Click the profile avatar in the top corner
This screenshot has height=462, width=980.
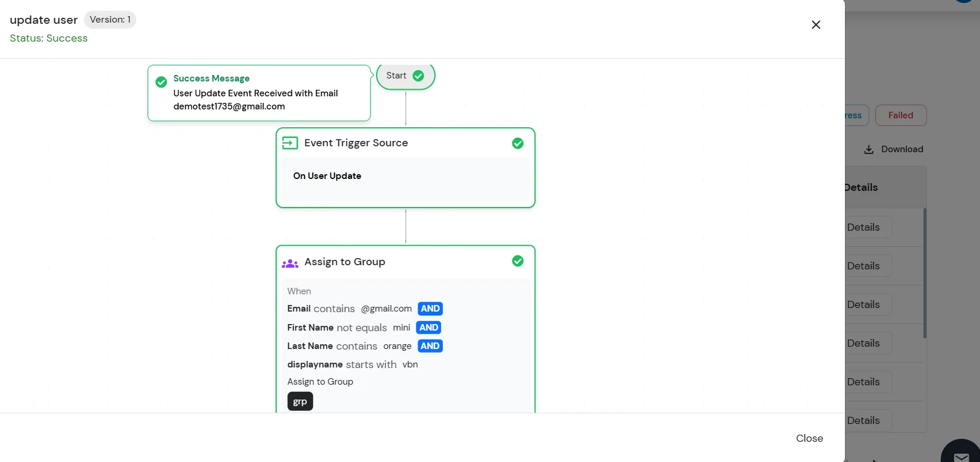[964, 2]
